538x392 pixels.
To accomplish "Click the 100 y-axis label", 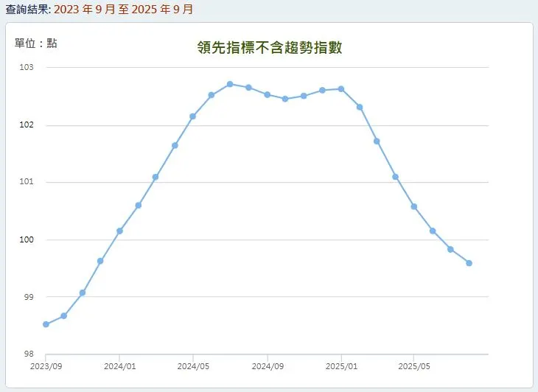I will [x=27, y=239].
